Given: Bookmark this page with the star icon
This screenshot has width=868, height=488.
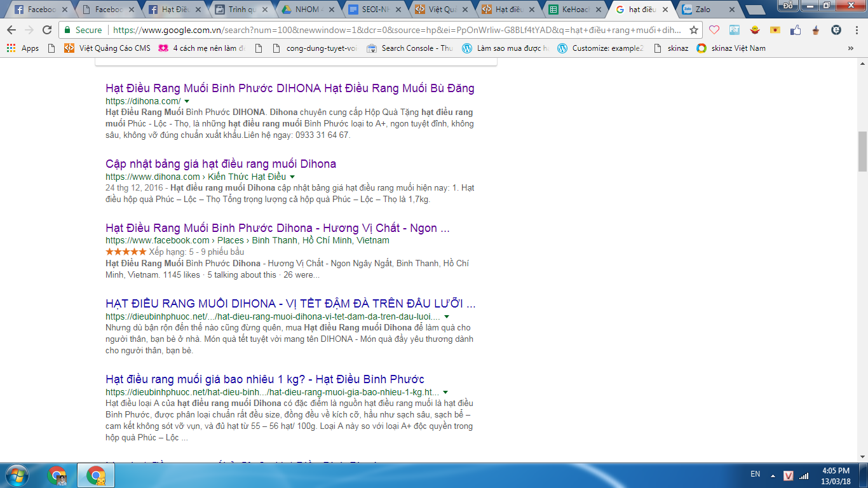Looking at the screenshot, I should pyautogui.click(x=694, y=30).
